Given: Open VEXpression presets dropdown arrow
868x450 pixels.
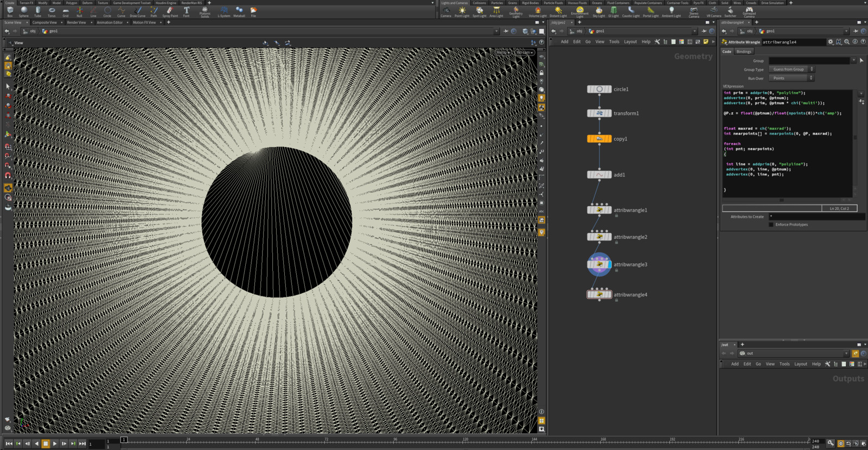Looking at the screenshot, I should click(x=861, y=94).
